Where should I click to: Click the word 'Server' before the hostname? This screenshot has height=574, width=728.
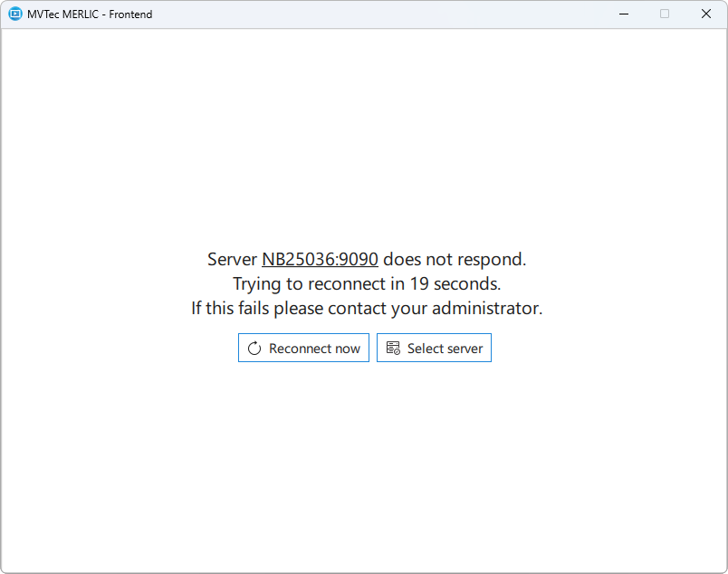pyautogui.click(x=232, y=260)
